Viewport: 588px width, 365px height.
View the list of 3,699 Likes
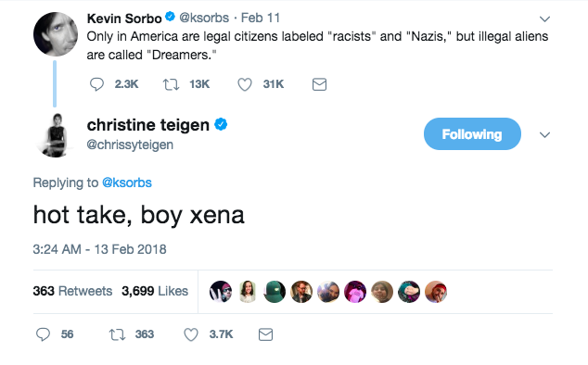point(155,291)
